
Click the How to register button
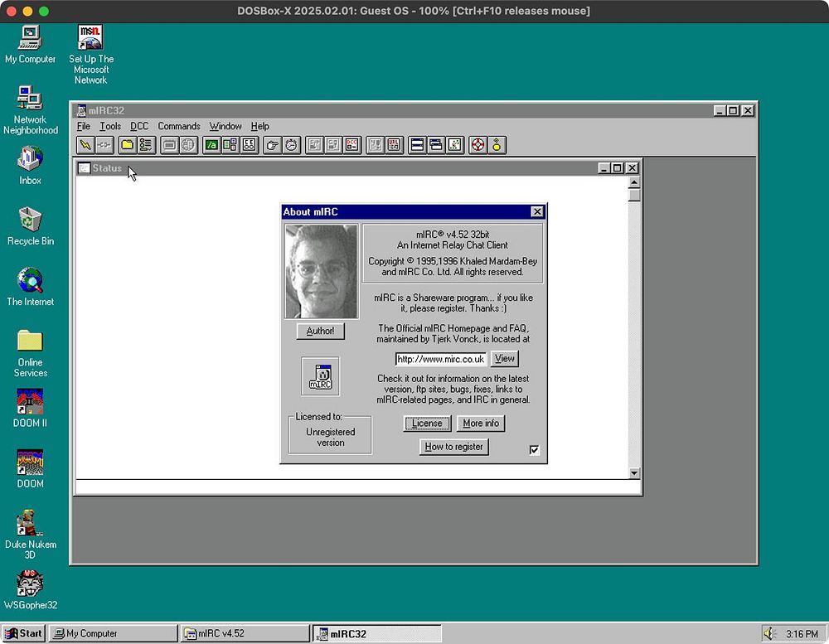point(453,447)
